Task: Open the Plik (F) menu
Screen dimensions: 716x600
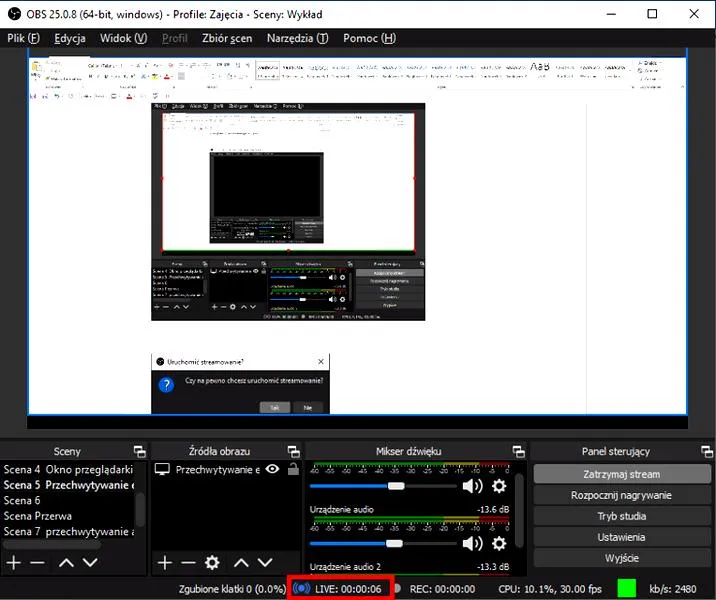Action: (23, 38)
